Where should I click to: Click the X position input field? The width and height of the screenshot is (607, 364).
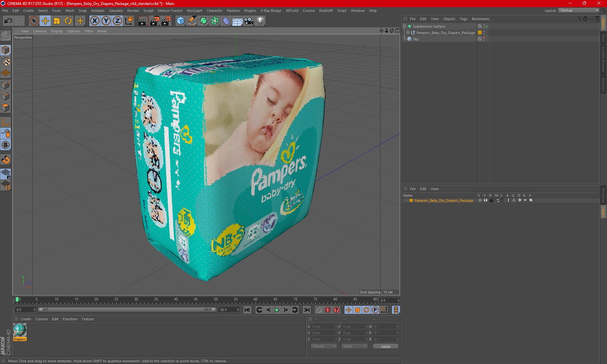[x=324, y=326]
